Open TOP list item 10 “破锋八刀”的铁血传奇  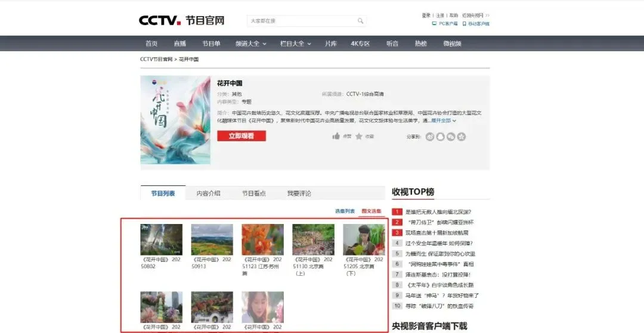pyautogui.click(x=439, y=306)
